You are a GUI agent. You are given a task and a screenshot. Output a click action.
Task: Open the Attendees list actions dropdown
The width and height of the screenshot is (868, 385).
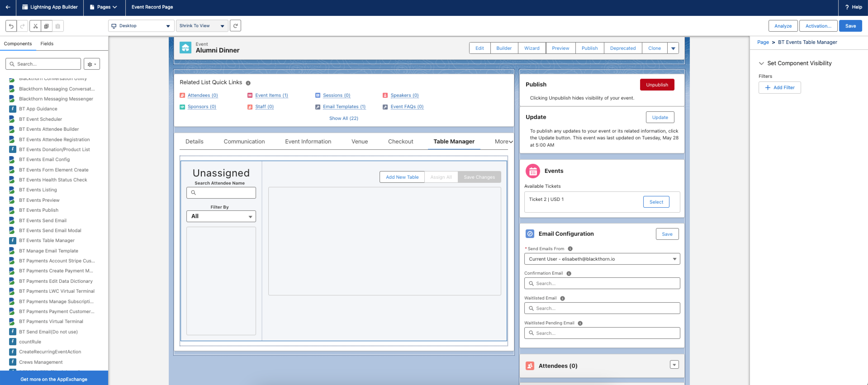pos(674,365)
